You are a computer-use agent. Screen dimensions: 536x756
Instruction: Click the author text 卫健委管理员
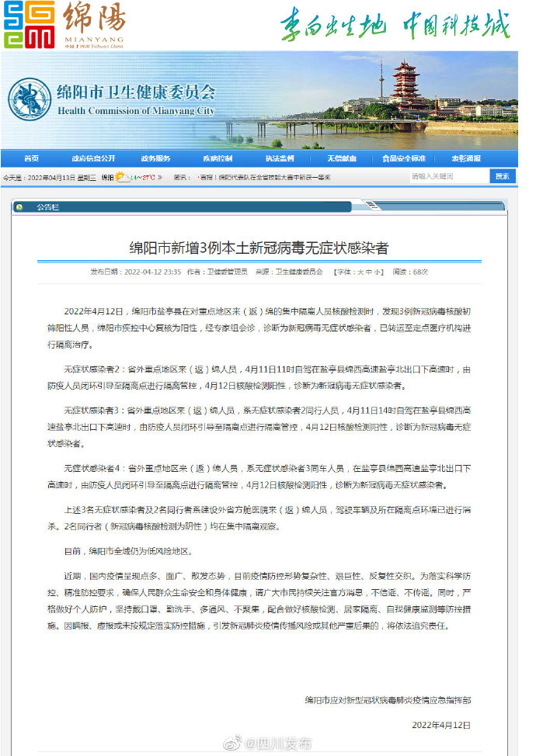(x=228, y=272)
